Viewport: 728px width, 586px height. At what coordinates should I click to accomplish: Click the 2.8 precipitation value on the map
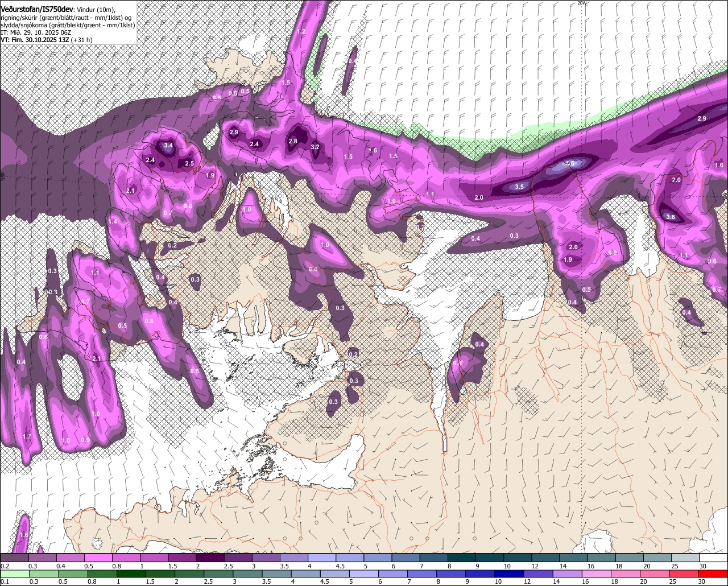click(x=293, y=141)
